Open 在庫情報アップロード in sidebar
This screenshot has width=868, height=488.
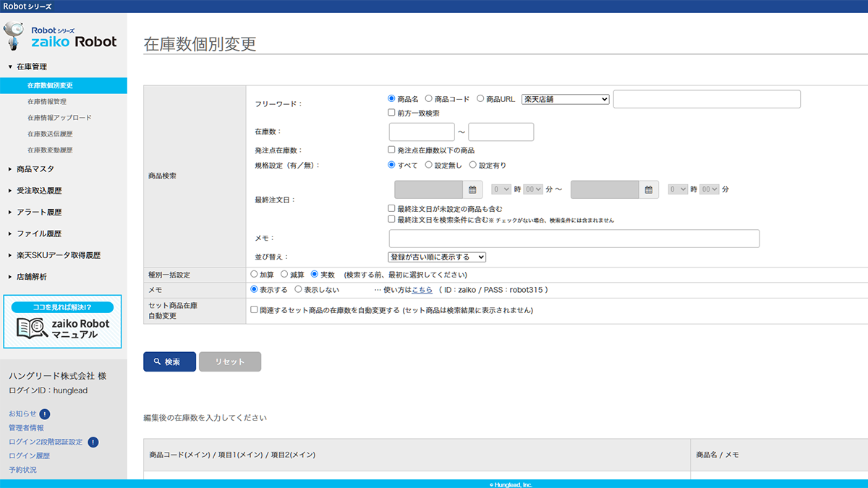tap(59, 118)
